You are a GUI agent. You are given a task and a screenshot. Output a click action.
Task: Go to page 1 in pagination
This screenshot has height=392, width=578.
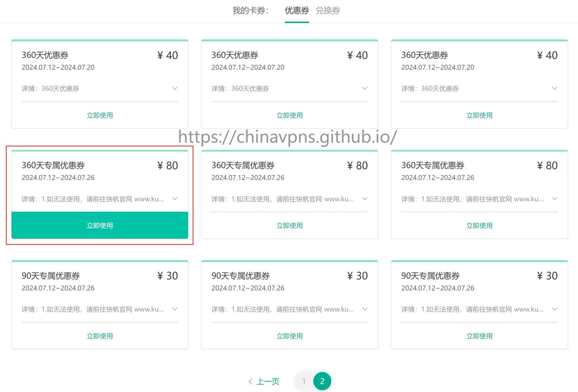[304, 381]
